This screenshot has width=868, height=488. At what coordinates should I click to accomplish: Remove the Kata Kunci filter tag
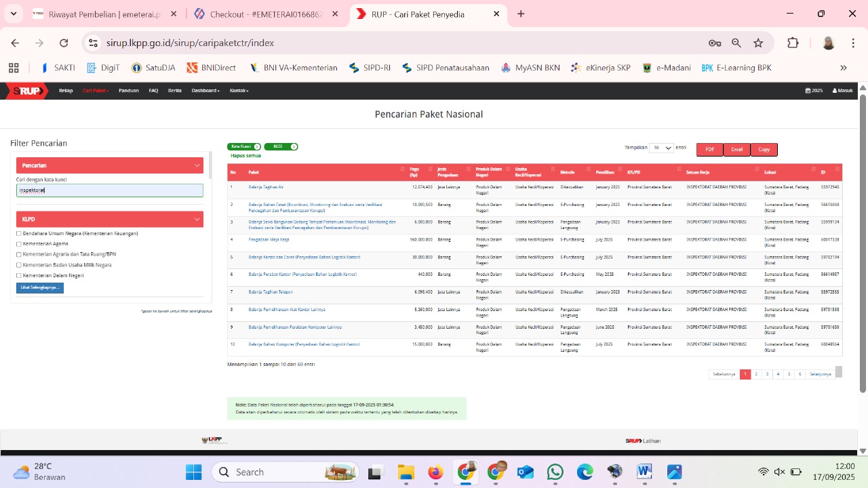(257, 146)
